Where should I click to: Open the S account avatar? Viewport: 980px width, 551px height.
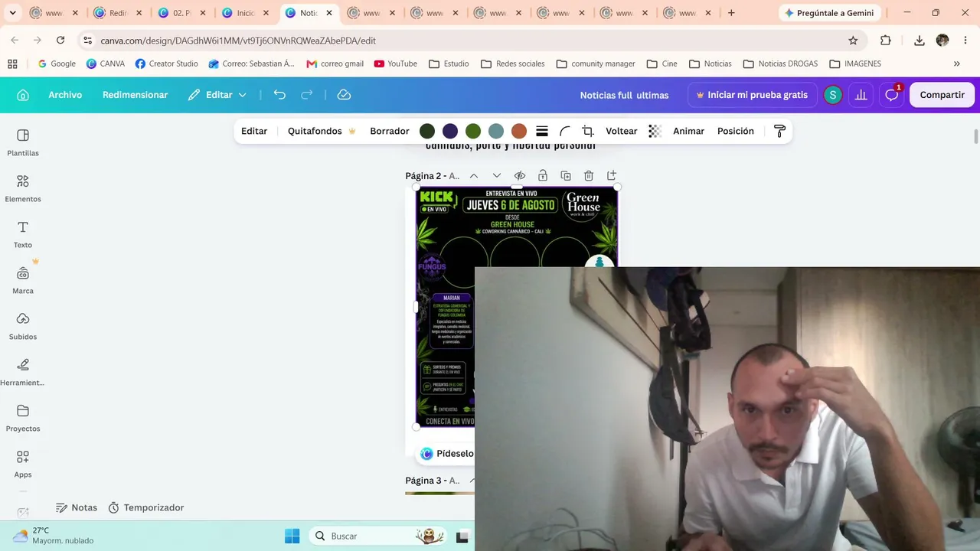point(832,95)
